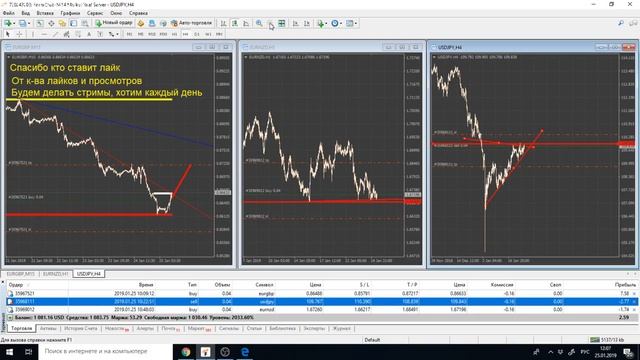Expand the New Chart dropdown arrow
This screenshot has height=360, width=640.
tap(14, 24)
